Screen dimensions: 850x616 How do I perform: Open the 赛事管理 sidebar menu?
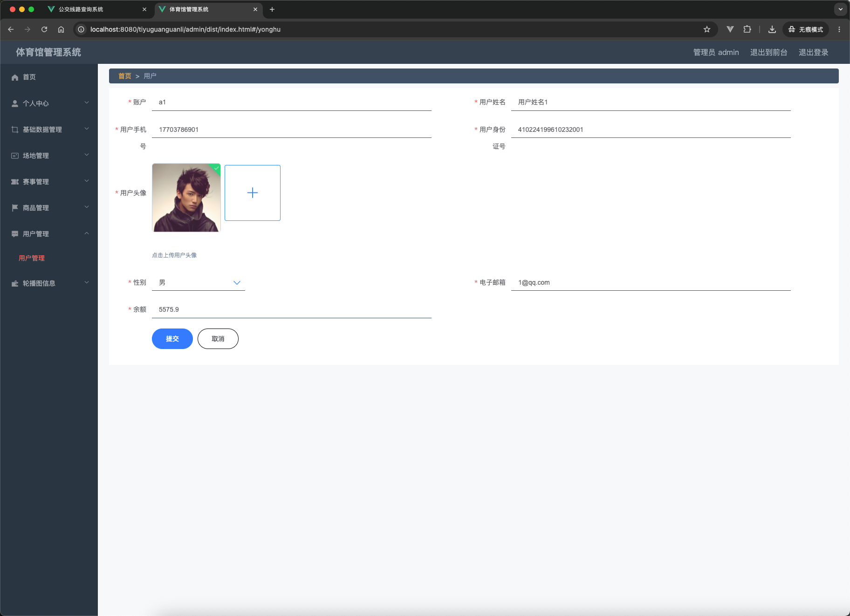click(49, 182)
